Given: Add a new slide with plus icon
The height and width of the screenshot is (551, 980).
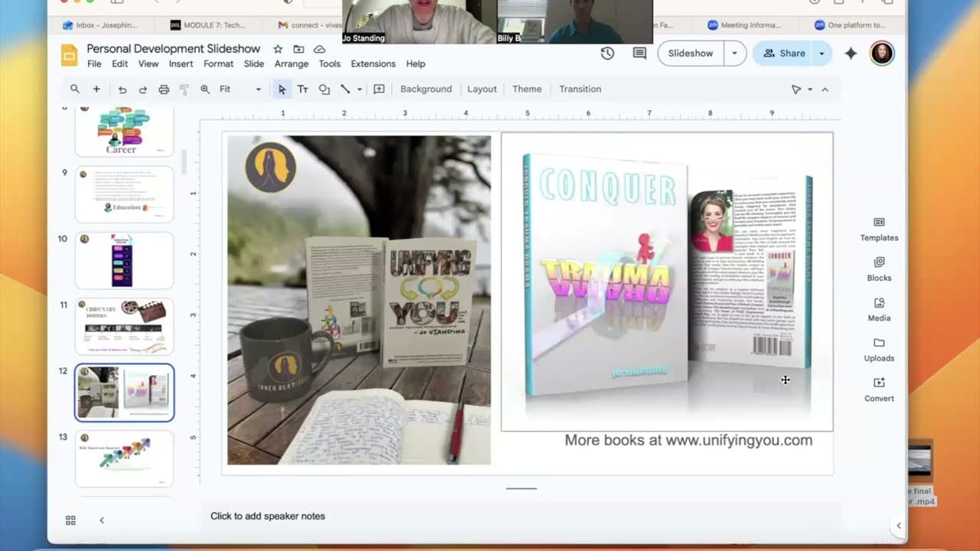Looking at the screenshot, I should click(x=96, y=89).
